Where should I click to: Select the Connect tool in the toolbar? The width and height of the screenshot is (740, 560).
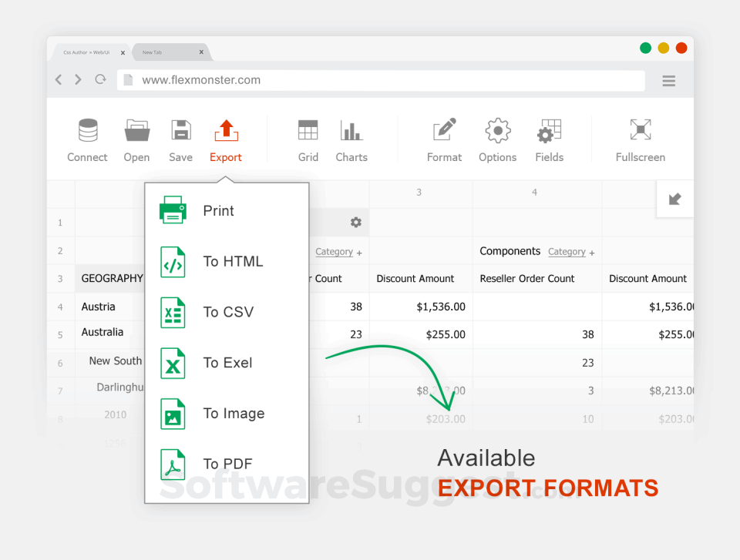[x=87, y=139]
